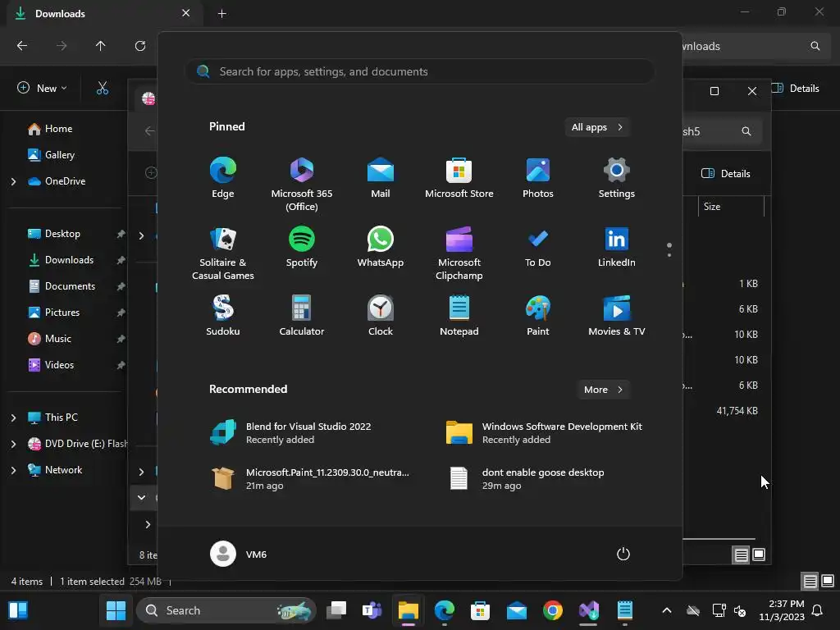Show More recommended items
The image size is (840, 630).
click(x=603, y=390)
